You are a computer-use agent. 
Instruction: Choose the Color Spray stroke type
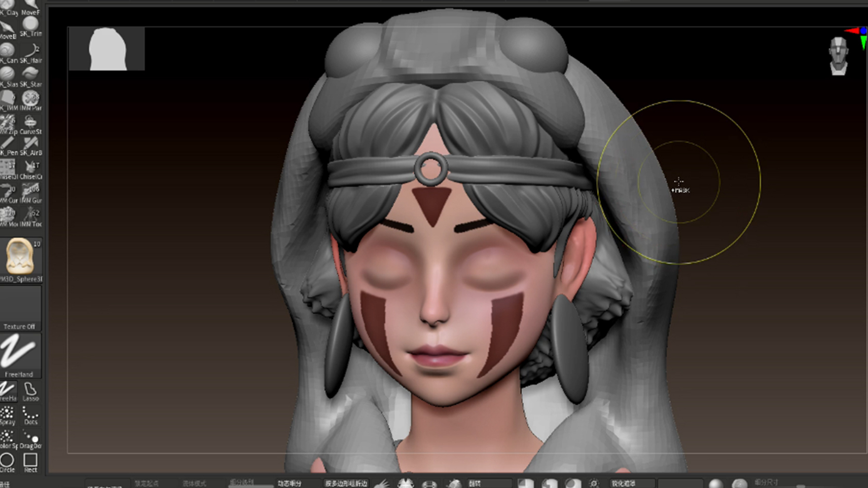coord(8,439)
